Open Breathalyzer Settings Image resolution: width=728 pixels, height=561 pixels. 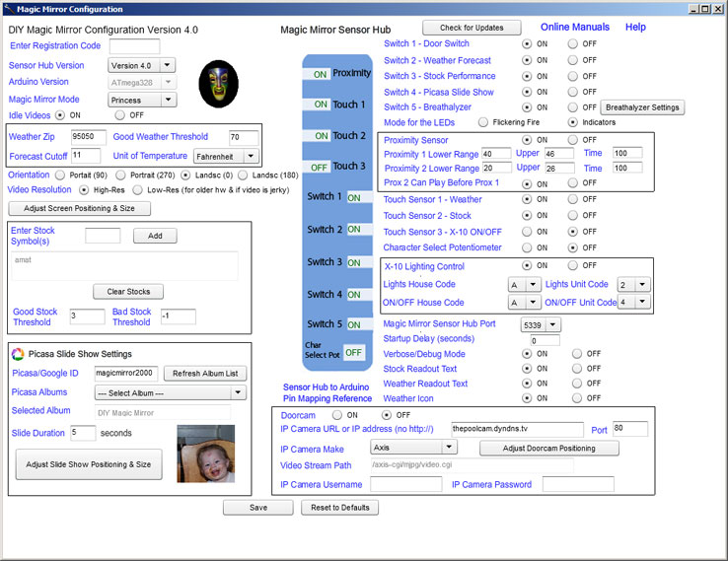[642, 107]
